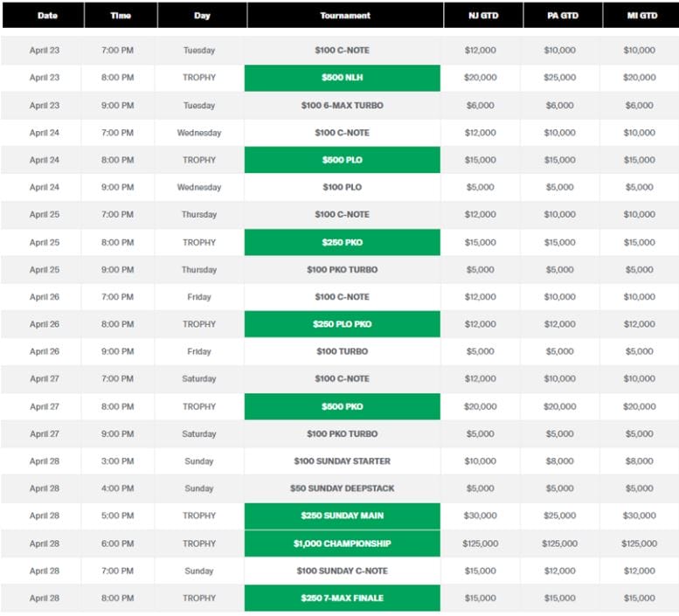Viewport: 679px width, 616px height.
Task: Open the $100 SUNDAY C-NOTE tournament
Action: 342,571
